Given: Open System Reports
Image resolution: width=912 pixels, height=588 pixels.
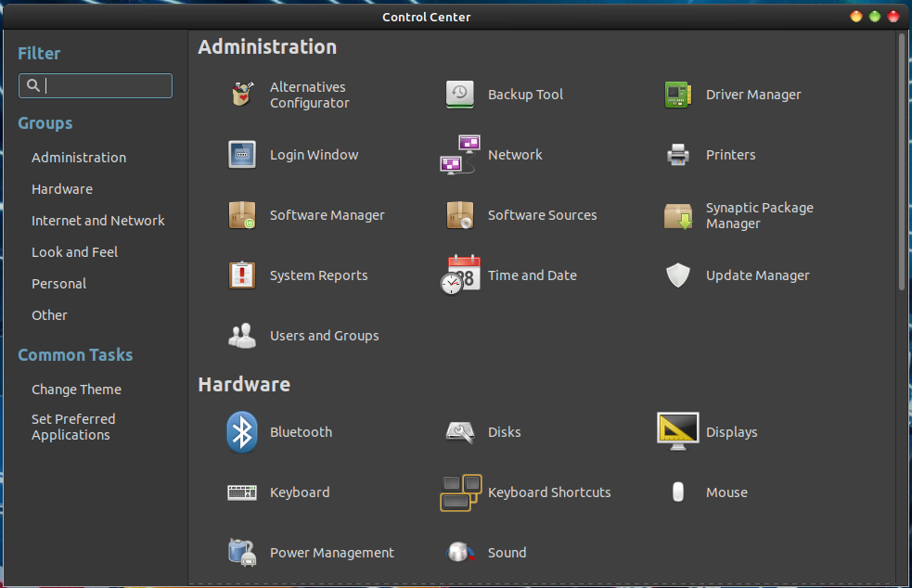Looking at the screenshot, I should tap(318, 275).
